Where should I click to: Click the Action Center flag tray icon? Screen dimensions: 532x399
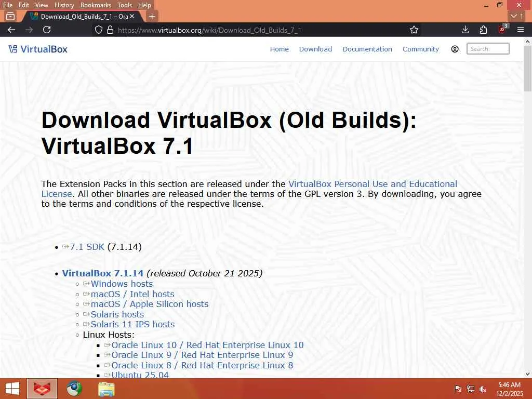(458, 389)
